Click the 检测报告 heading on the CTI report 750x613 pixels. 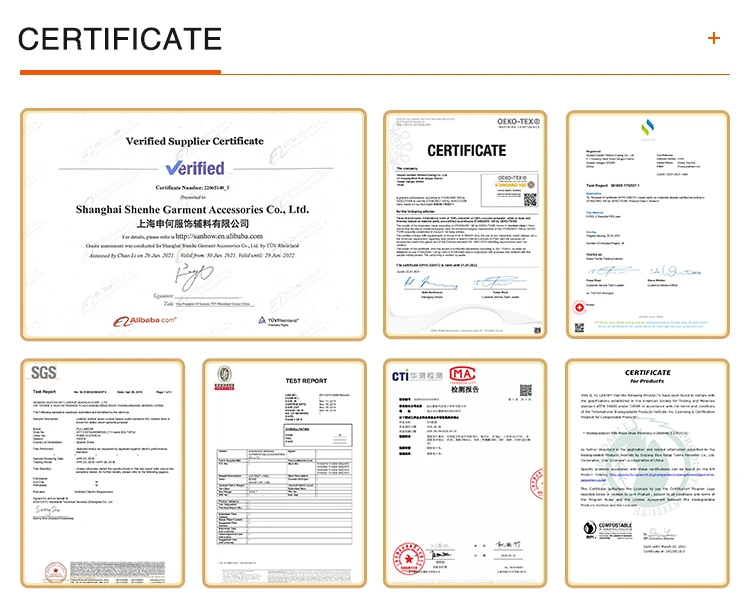464,389
